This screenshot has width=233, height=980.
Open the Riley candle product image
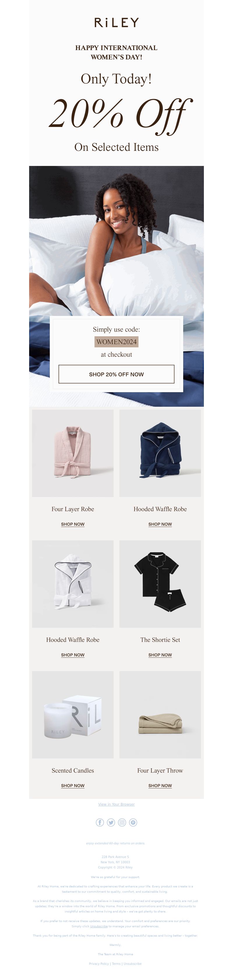73,714
